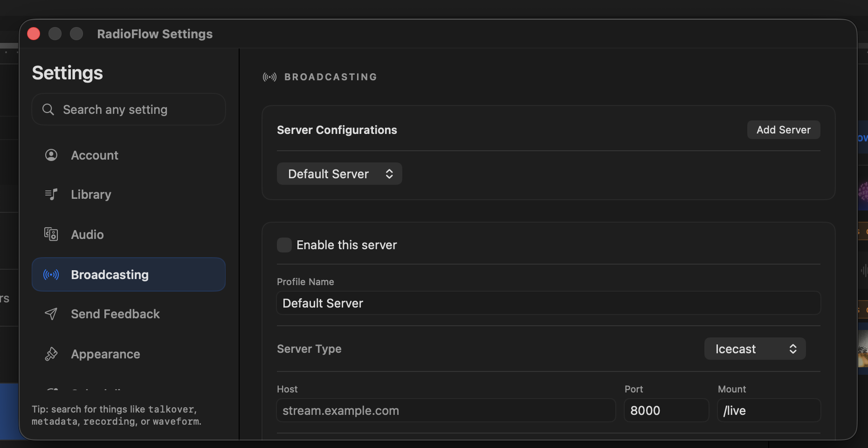Click the Add Server button
Image resolution: width=868 pixels, height=448 pixels.
pos(784,130)
